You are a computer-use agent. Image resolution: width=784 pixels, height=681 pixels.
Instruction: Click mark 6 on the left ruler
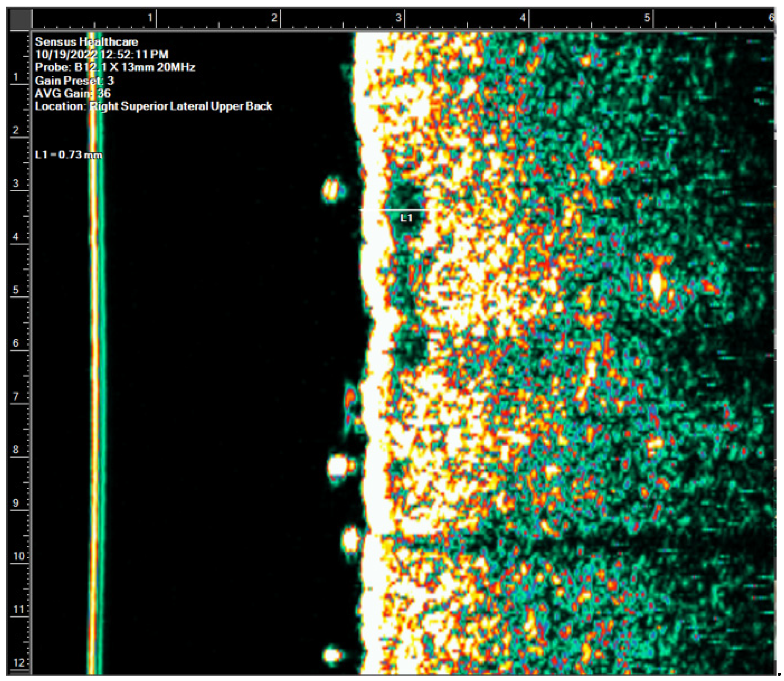[x=16, y=343]
